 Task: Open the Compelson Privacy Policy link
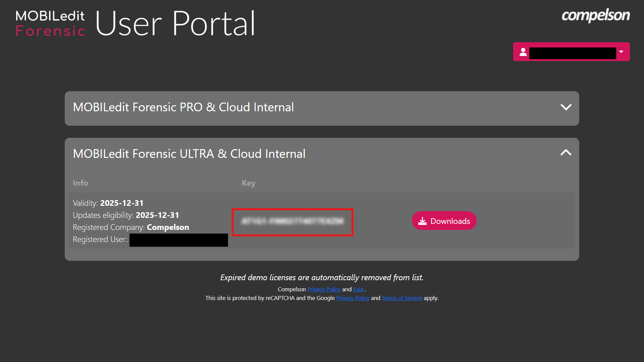coord(324,289)
